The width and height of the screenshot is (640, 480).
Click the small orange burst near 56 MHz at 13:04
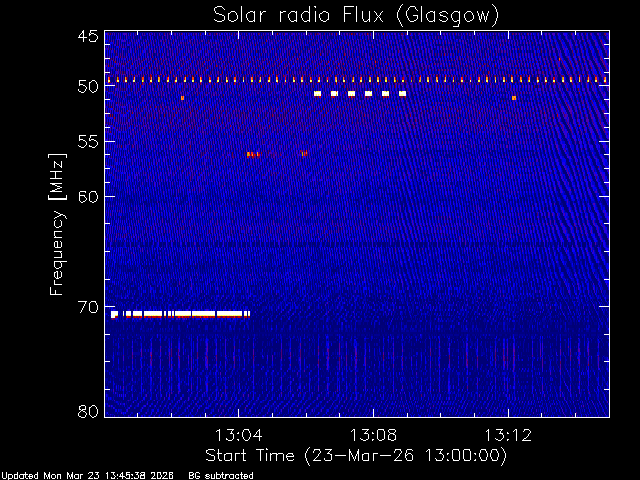pyautogui.click(x=253, y=154)
